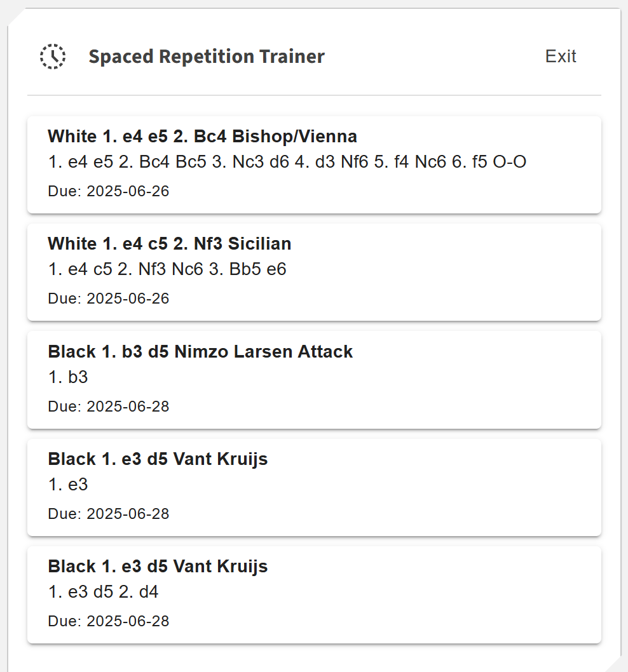Screen dimensions: 628x672
Task: Click the 'White 1. e4 e5 2. Bc4 Bishop/Vienna' title
Action: 202,136
